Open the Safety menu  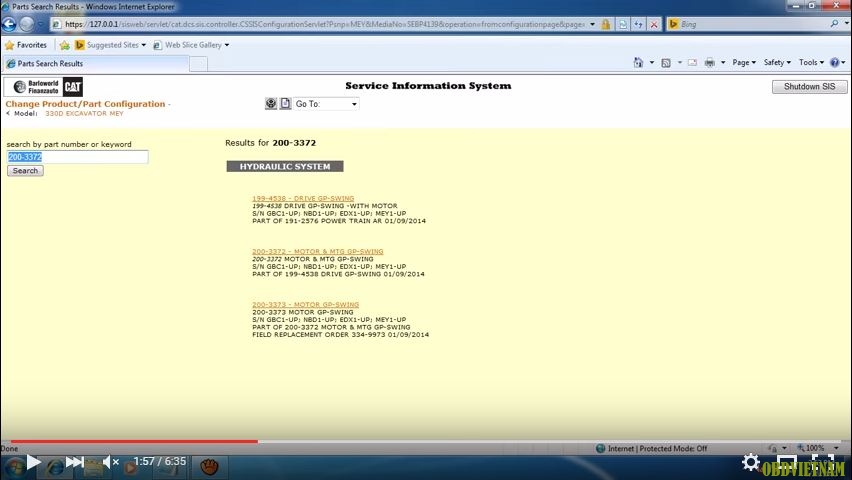(776, 63)
